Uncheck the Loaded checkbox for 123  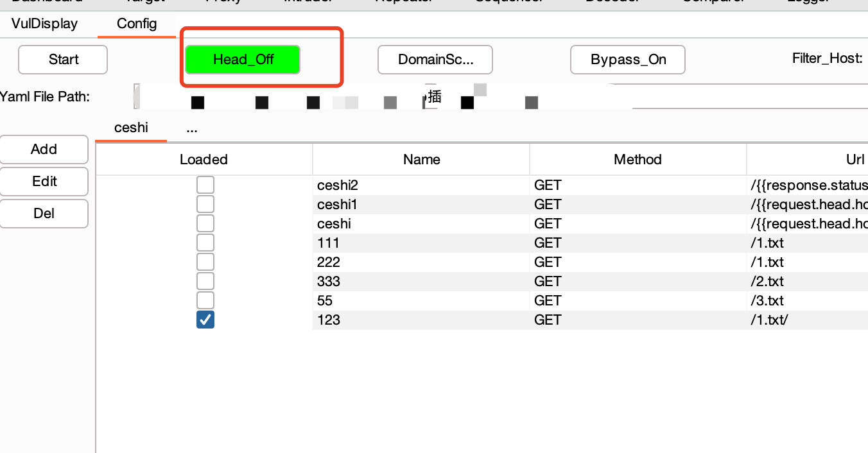(205, 320)
